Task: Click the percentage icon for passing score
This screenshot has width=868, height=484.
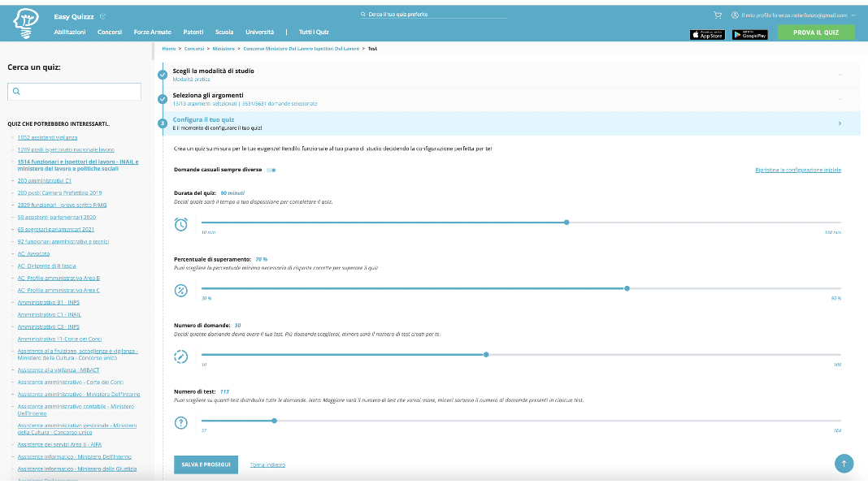Action: click(181, 290)
